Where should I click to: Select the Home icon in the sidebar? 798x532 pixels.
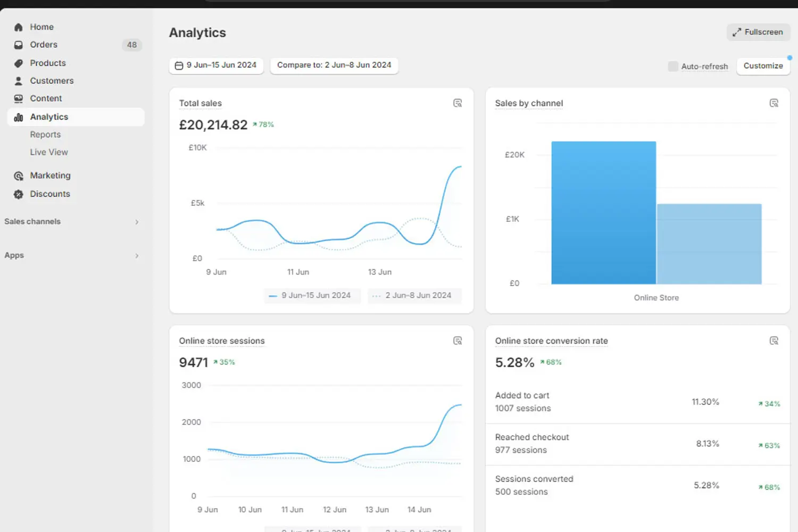click(19, 27)
